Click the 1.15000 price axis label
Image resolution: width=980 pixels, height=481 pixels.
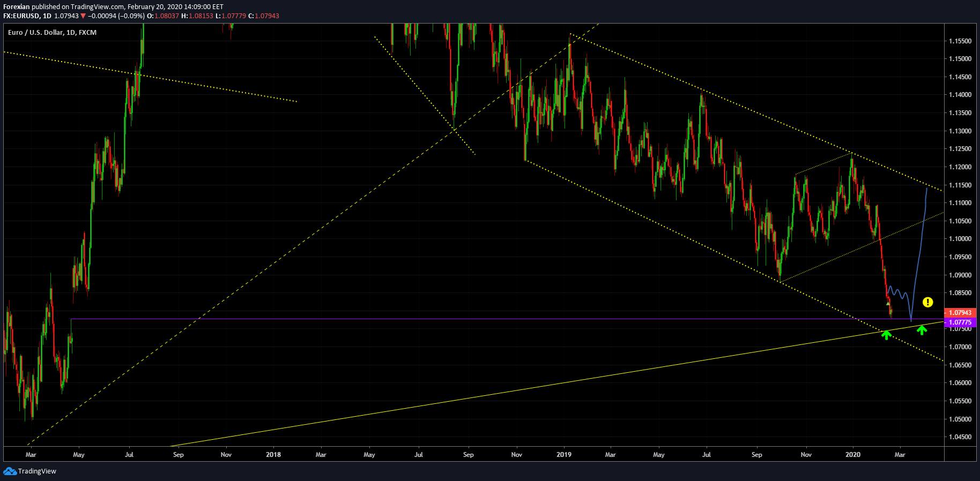(x=960, y=59)
